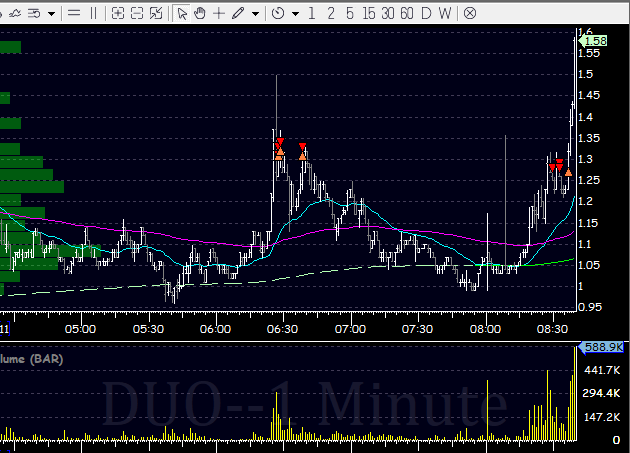Click the 588.9K volume marker
Viewport: 630px width, 453px height.
(x=601, y=347)
